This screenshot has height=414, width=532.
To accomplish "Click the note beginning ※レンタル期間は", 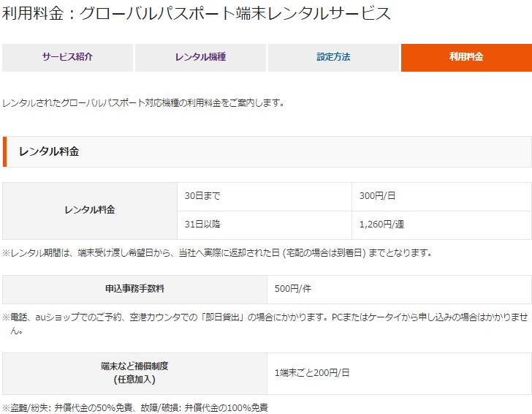I will pos(217,253).
